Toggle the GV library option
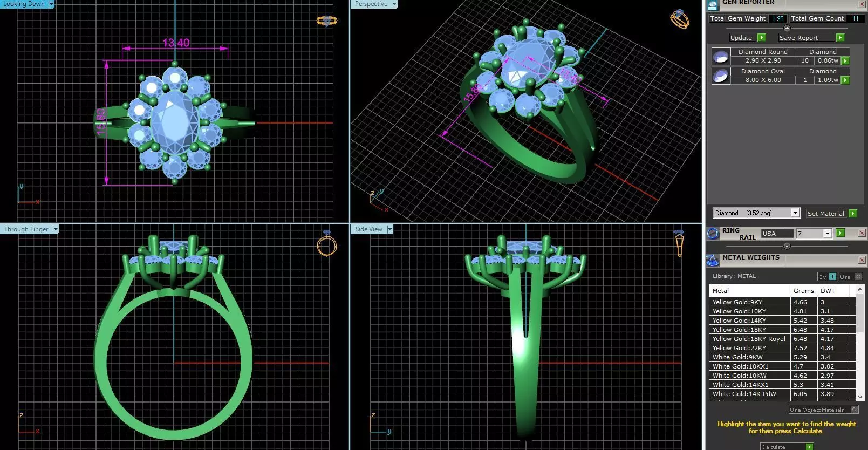This screenshot has width=868, height=450. click(827, 277)
